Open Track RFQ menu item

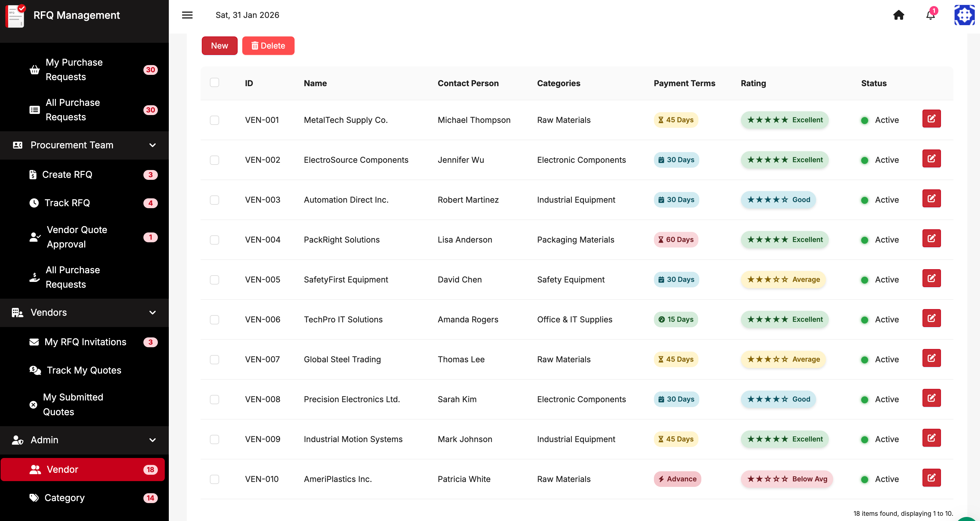click(67, 203)
